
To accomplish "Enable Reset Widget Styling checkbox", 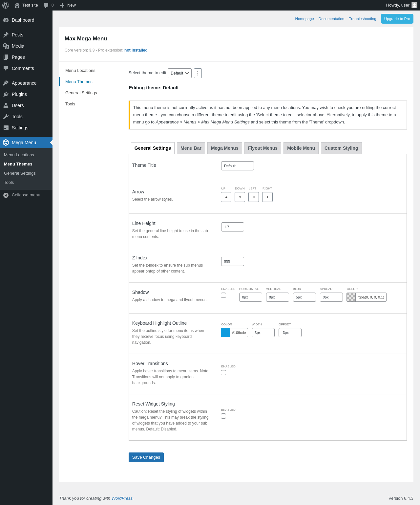I will 223,416.
